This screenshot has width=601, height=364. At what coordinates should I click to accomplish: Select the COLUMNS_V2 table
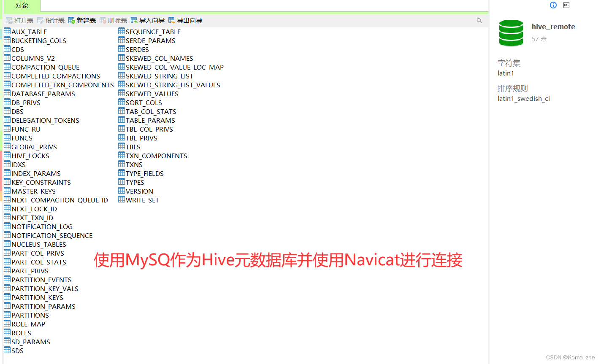tap(33, 58)
